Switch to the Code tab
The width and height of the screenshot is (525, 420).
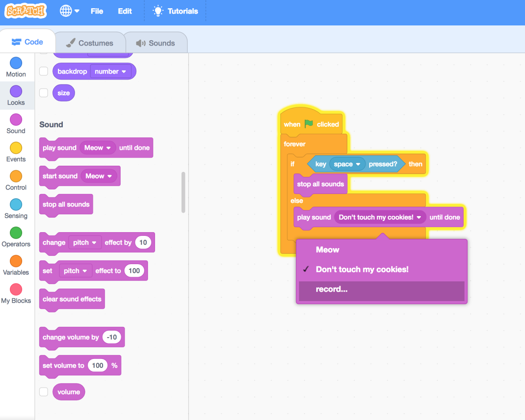[x=27, y=42]
